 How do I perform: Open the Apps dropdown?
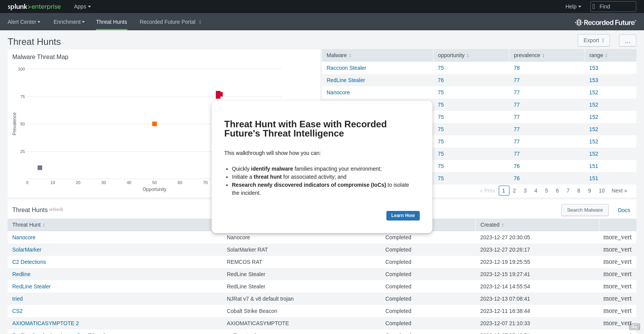[82, 7]
